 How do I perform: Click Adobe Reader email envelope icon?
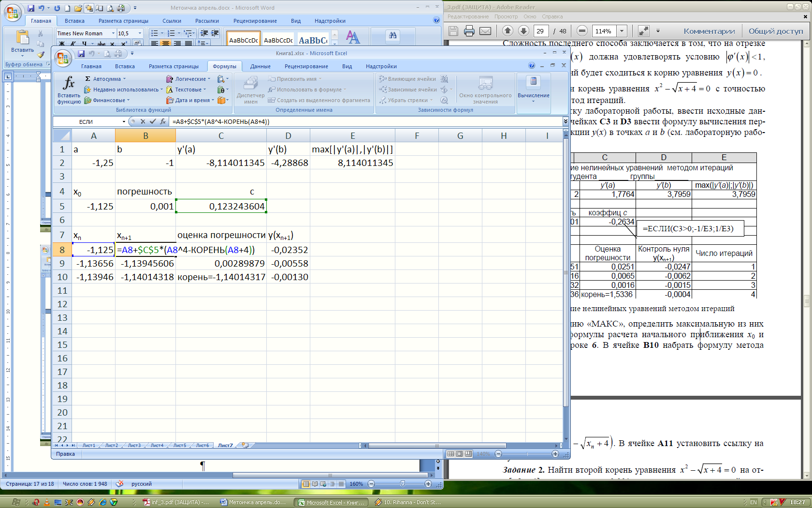(485, 31)
